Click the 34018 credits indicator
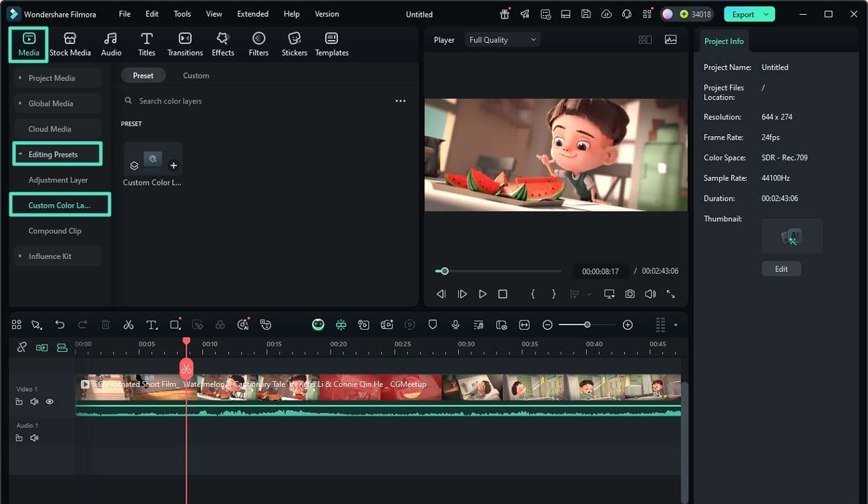The image size is (868, 504). coord(695,14)
